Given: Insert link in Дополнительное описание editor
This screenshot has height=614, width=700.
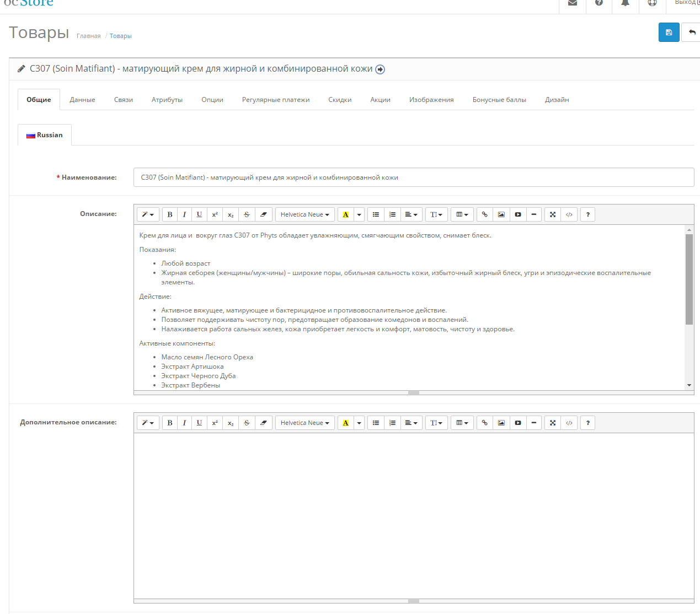Looking at the screenshot, I should tap(485, 423).
